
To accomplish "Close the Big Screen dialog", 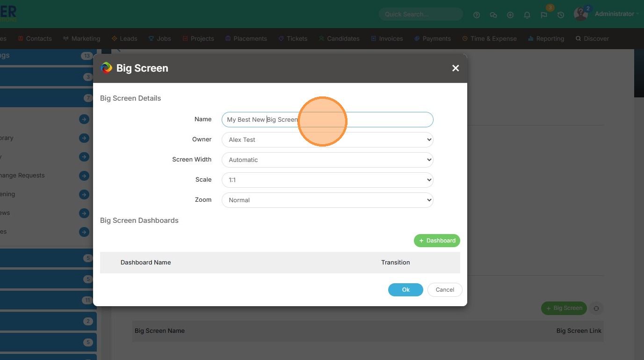I will 456,68.
